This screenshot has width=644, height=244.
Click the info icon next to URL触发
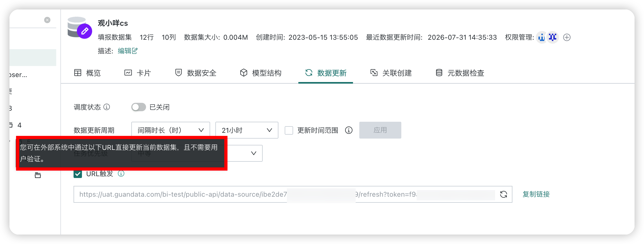[121, 174]
